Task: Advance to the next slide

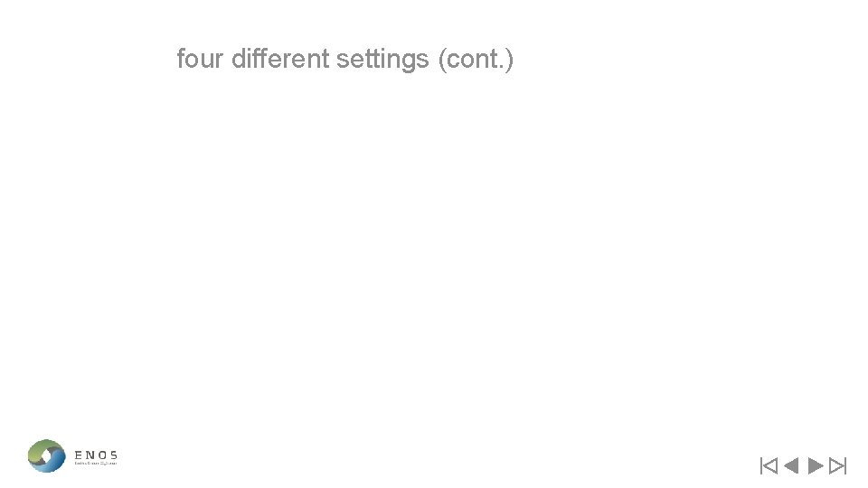Action: click(x=815, y=466)
